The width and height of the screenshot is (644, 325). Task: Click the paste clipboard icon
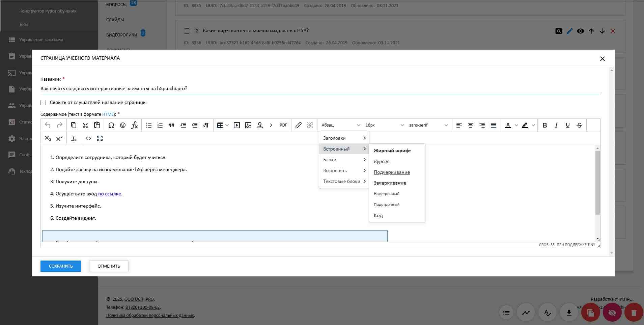tap(97, 125)
